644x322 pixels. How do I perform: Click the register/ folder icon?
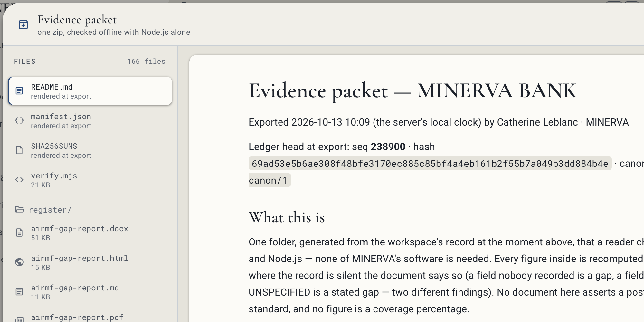click(x=19, y=210)
